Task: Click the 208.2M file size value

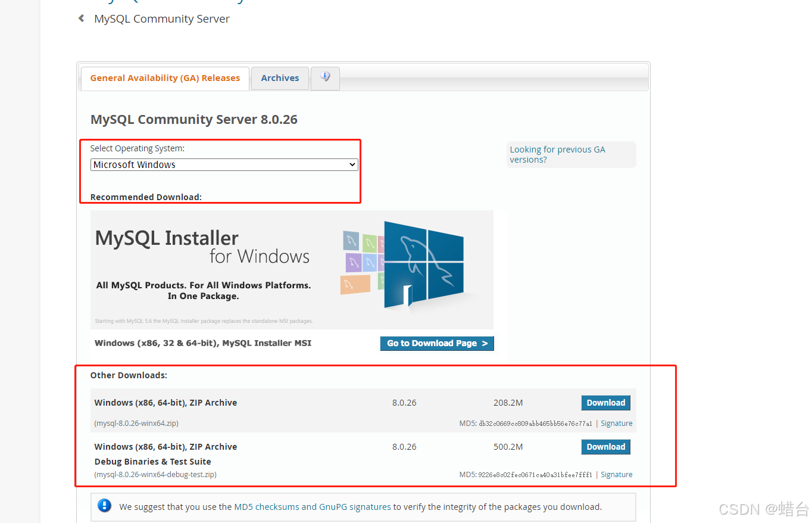Action: [508, 403]
